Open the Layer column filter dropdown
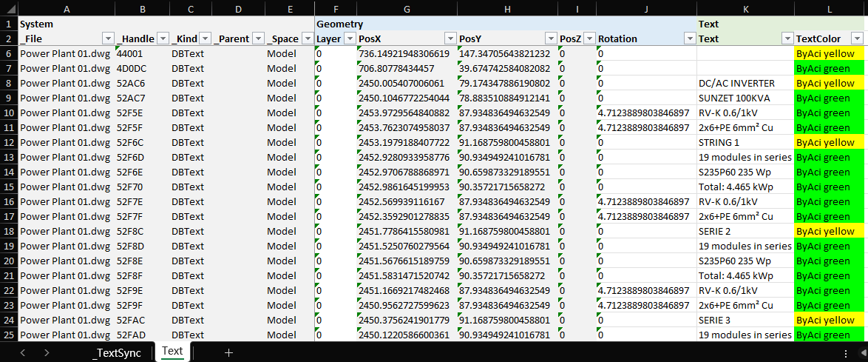Image resolution: width=868 pixels, height=362 pixels. coord(349,38)
